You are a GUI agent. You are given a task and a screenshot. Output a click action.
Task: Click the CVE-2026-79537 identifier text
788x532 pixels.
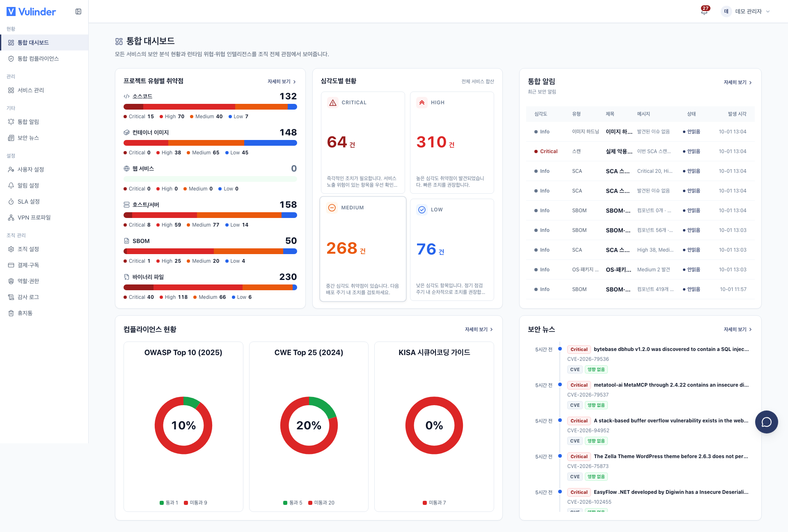point(588,395)
